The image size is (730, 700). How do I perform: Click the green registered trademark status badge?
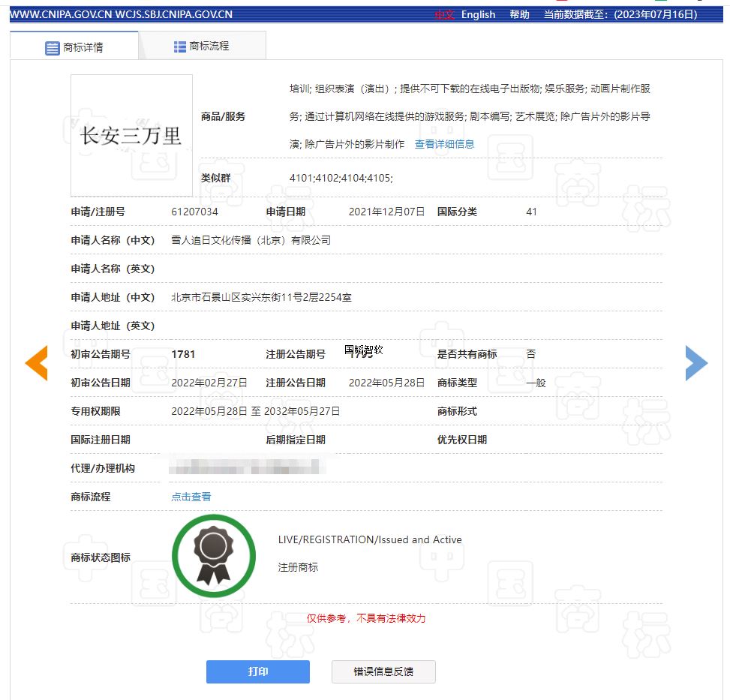[214, 556]
